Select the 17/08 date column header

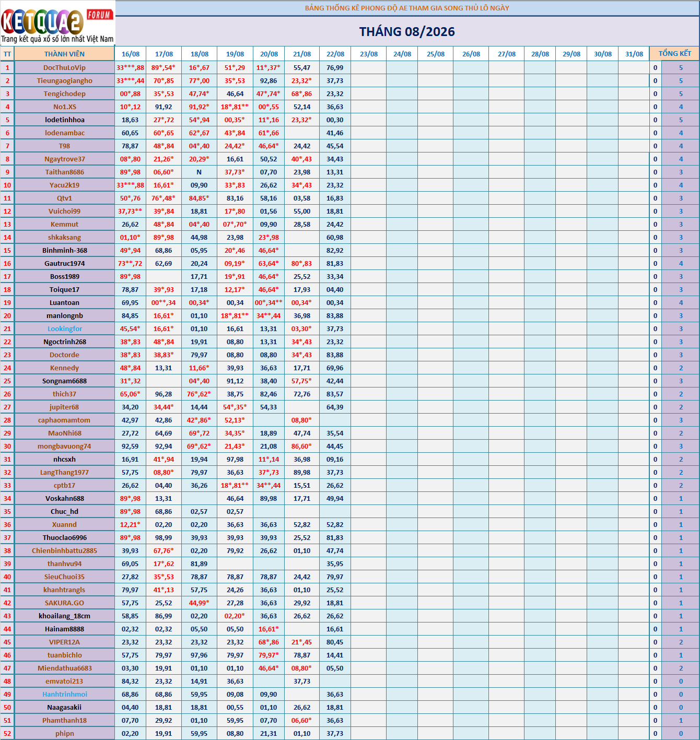164,54
